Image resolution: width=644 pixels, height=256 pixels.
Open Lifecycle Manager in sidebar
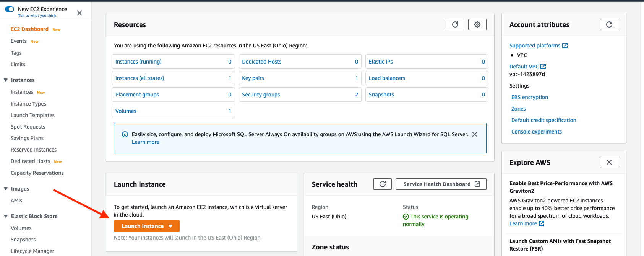pyautogui.click(x=32, y=251)
